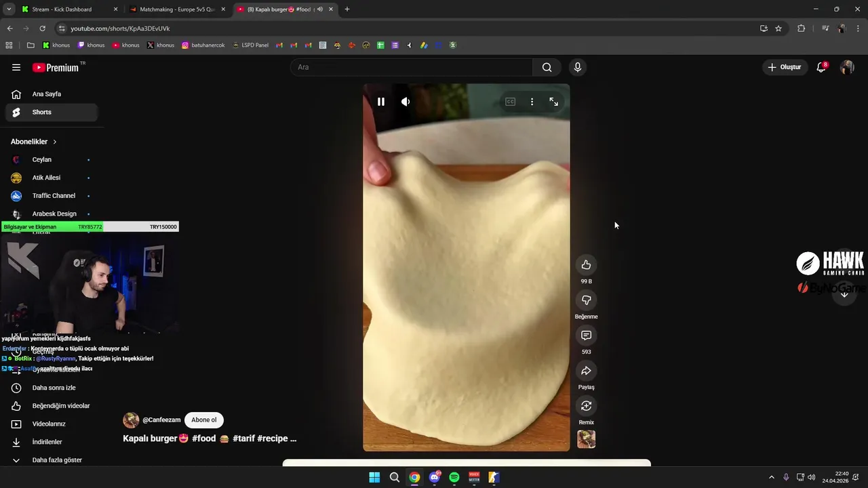Go to Ana Sayfa in sidebar
868x488 pixels.
[x=52, y=94]
